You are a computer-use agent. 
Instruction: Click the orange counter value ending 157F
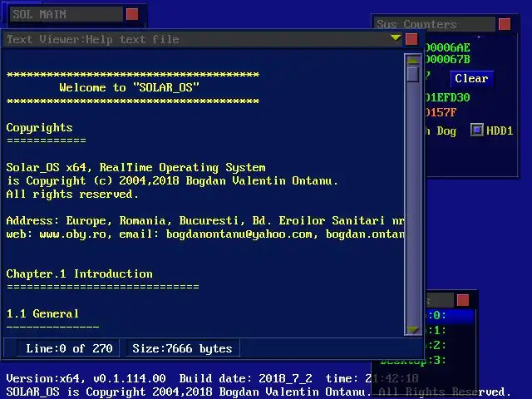(441, 112)
